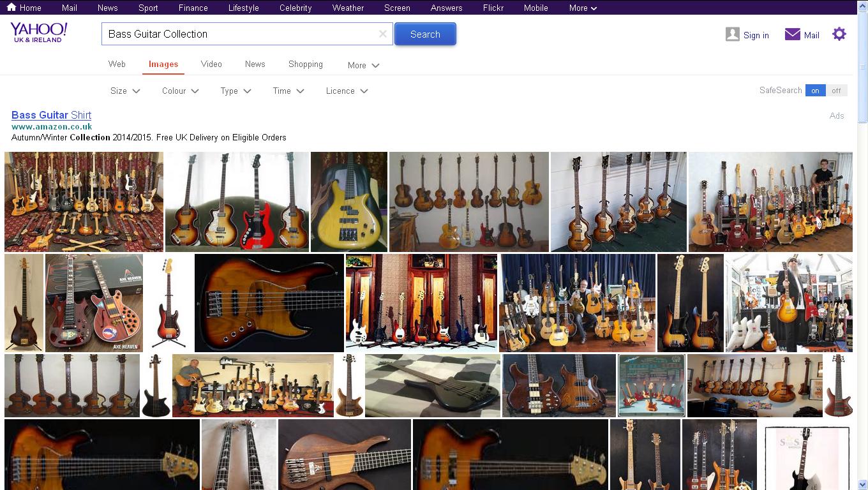Open the Bass Guitar Shirt ad link
868x490 pixels.
tap(51, 115)
